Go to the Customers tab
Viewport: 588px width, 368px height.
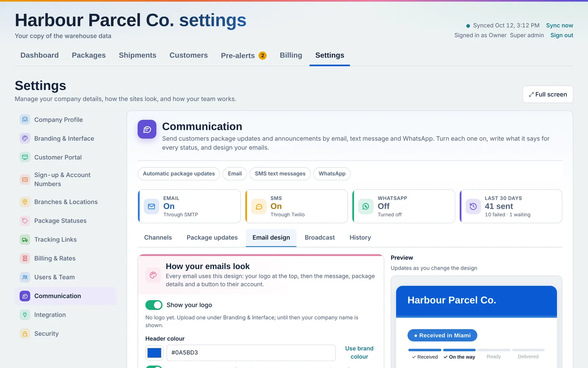(x=189, y=55)
